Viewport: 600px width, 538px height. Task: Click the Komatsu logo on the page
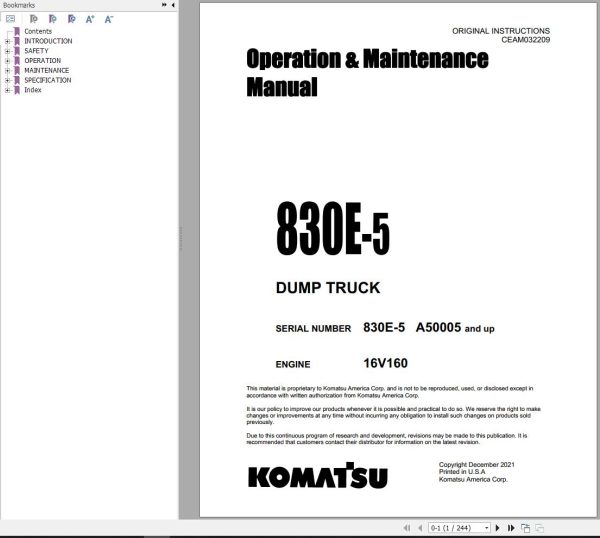coord(318,475)
